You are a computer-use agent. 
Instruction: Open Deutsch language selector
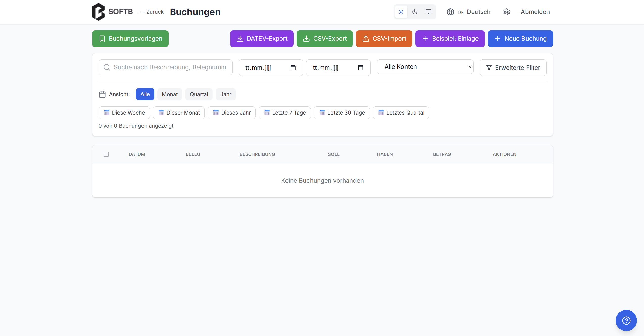click(x=478, y=12)
